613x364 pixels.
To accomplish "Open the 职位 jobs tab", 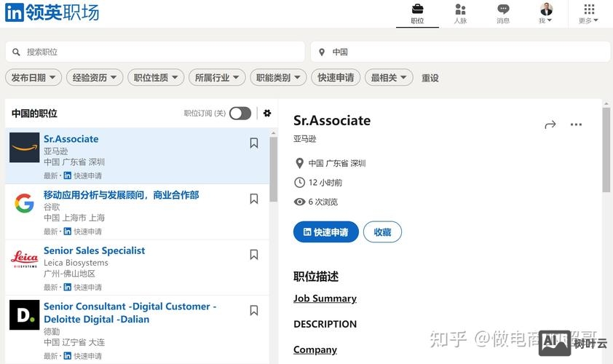I will pyautogui.click(x=417, y=14).
